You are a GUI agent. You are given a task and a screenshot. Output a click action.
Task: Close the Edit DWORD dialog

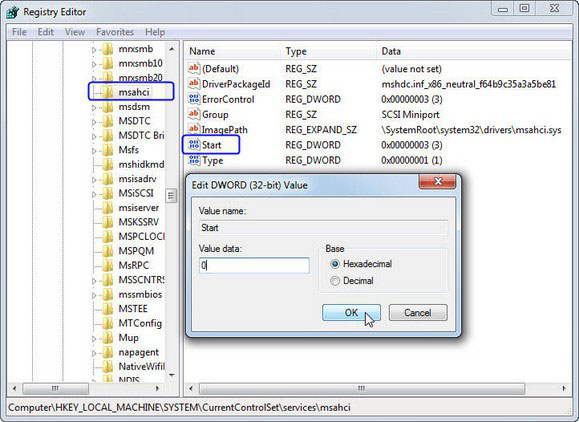437,181
